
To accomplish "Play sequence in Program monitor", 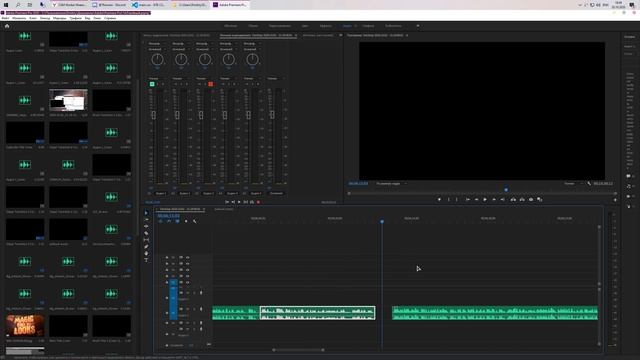I will 485,200.
